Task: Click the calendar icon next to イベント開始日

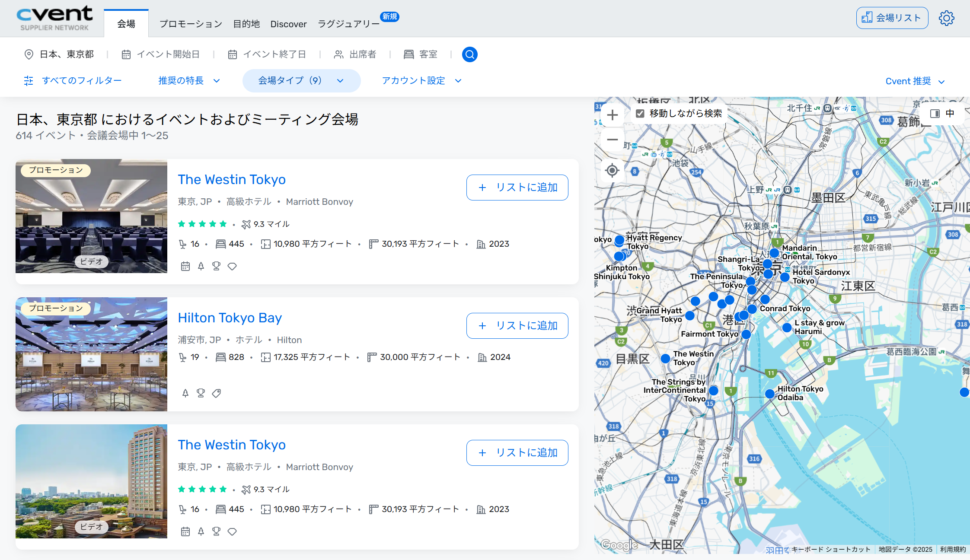Action: (126, 54)
